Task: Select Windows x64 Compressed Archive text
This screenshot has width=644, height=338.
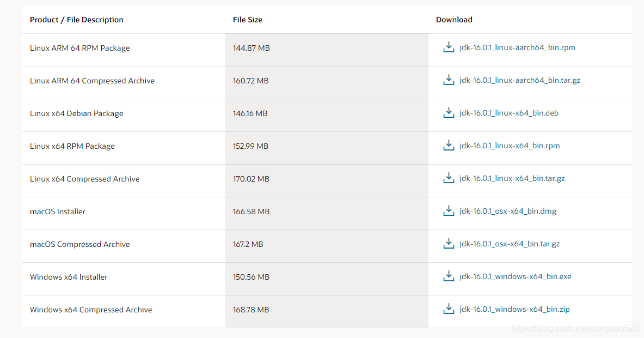Action: click(x=91, y=310)
